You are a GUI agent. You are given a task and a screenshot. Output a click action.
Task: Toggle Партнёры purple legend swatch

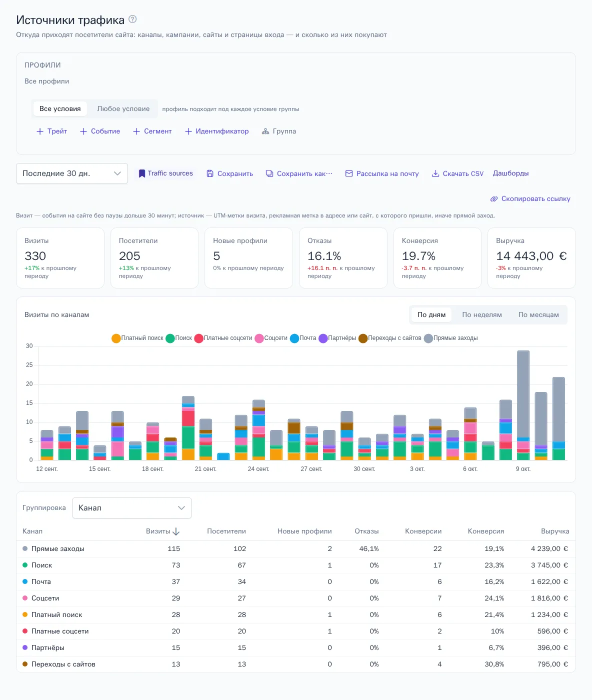tap(323, 338)
